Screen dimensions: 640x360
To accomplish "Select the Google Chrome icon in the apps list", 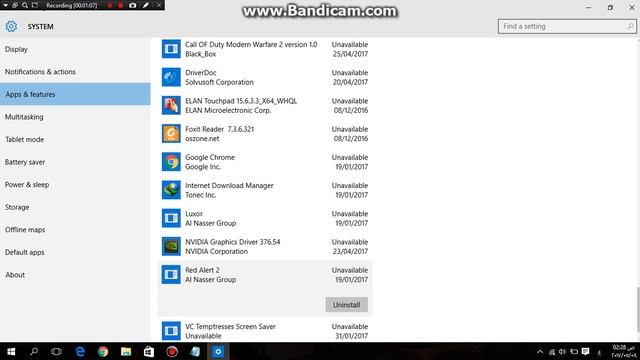I will point(171,162).
